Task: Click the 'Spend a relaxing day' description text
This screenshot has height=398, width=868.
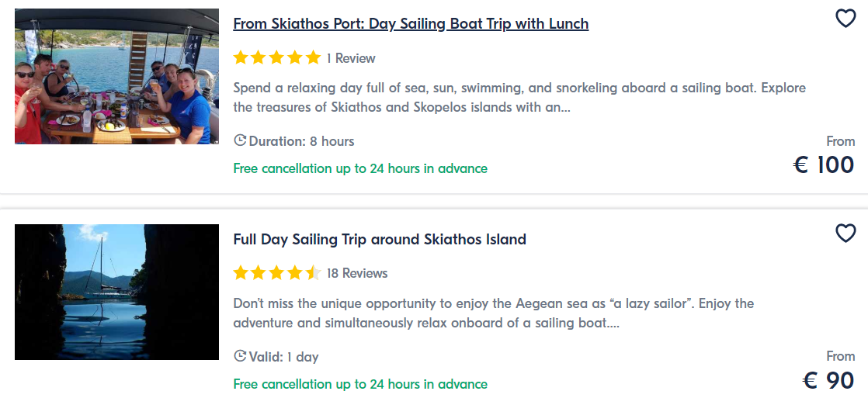Action: (519, 98)
